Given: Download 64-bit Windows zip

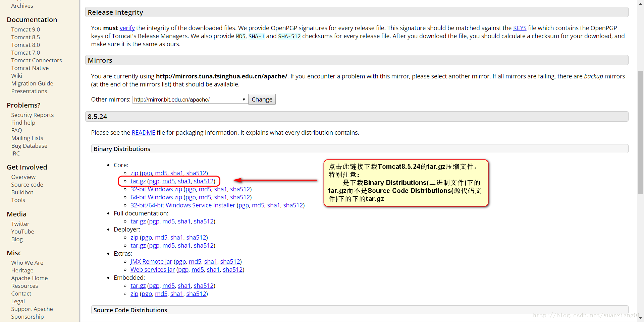Looking at the screenshot, I should [x=156, y=197].
